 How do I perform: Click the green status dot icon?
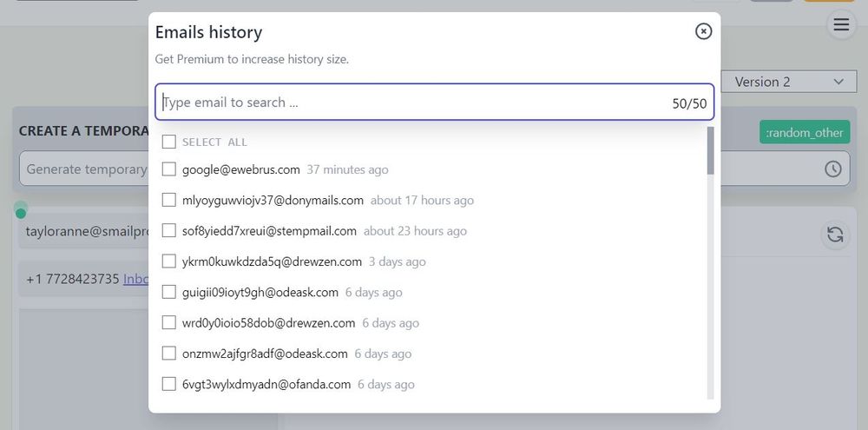pos(21,214)
